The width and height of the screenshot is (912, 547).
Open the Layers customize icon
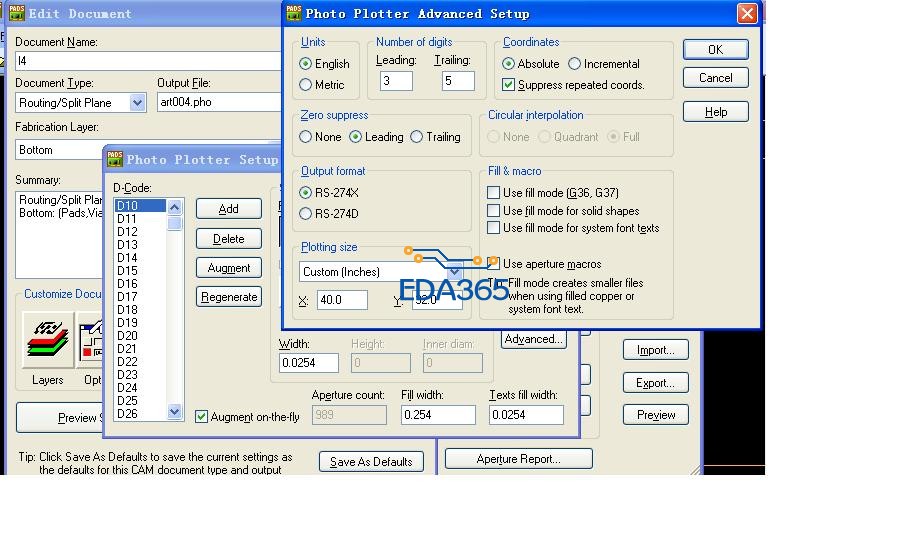(x=48, y=340)
